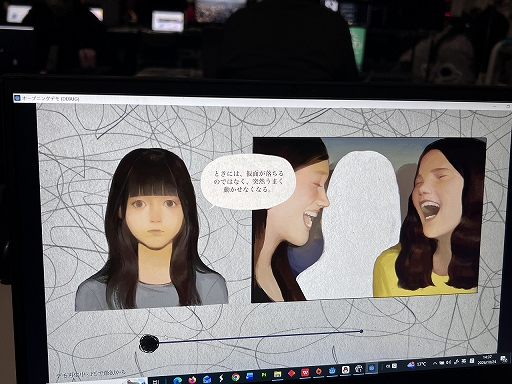Open the red W app in the taskbar
This screenshot has width=512, height=384.
pyautogui.click(x=305, y=372)
